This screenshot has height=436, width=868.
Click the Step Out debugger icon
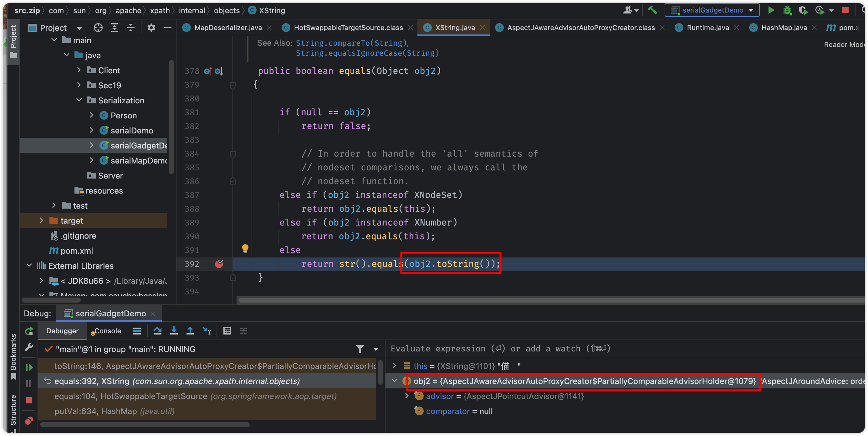pos(190,331)
